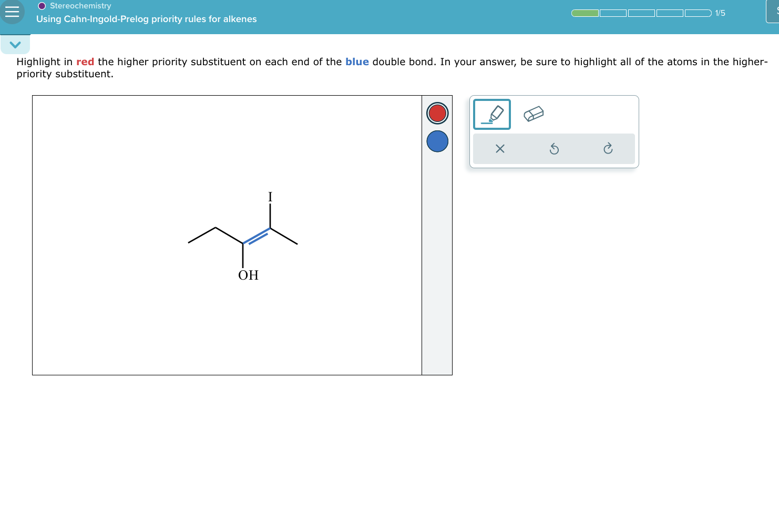Clear all highlights with the X icon
The height and width of the screenshot is (532, 779).
499,149
